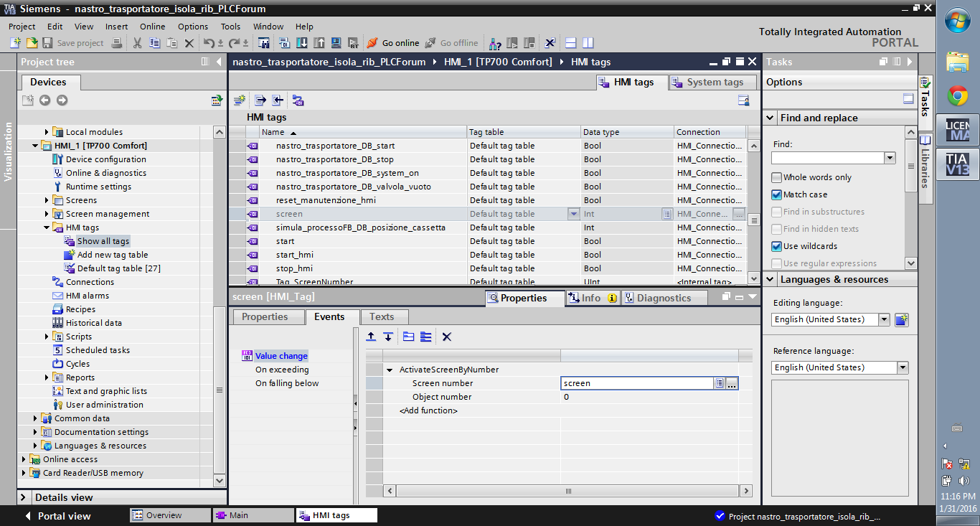980x526 pixels.
Task: Navigate back in Project tree
Action: (x=45, y=100)
